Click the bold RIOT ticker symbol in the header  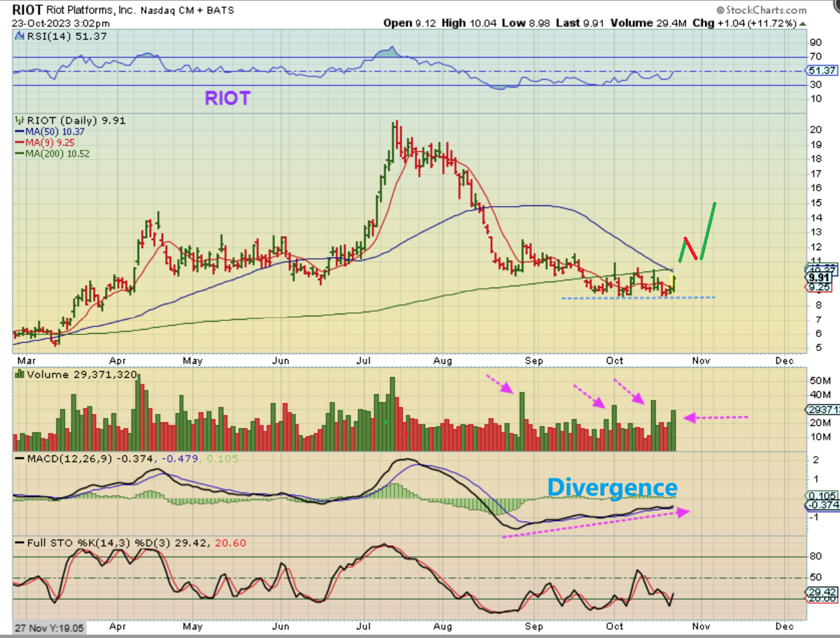click(27, 9)
